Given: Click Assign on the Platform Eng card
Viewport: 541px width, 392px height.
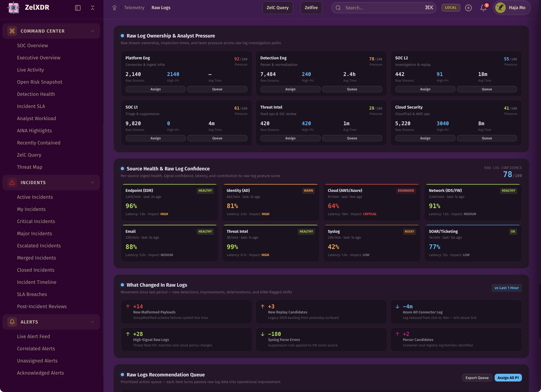Looking at the screenshot, I should tap(156, 89).
